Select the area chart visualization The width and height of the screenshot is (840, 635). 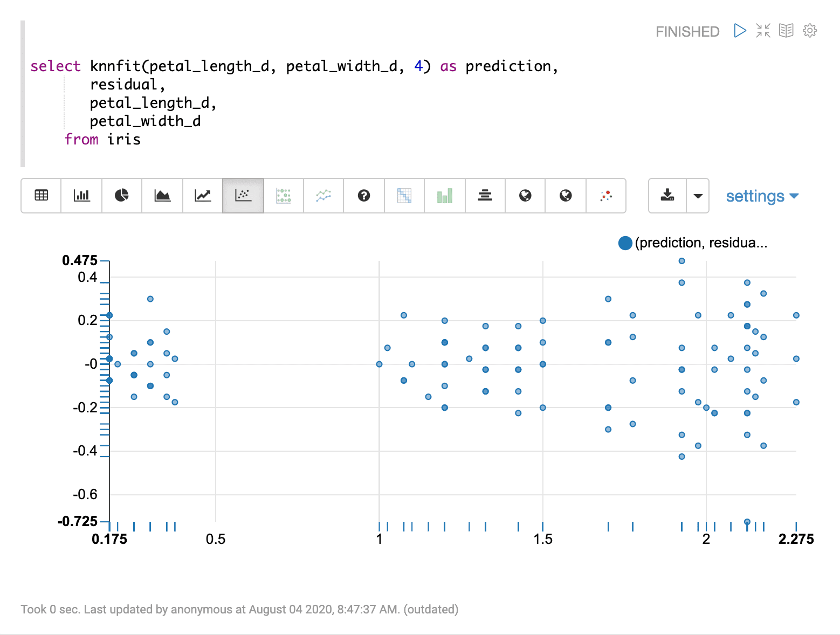click(x=162, y=196)
